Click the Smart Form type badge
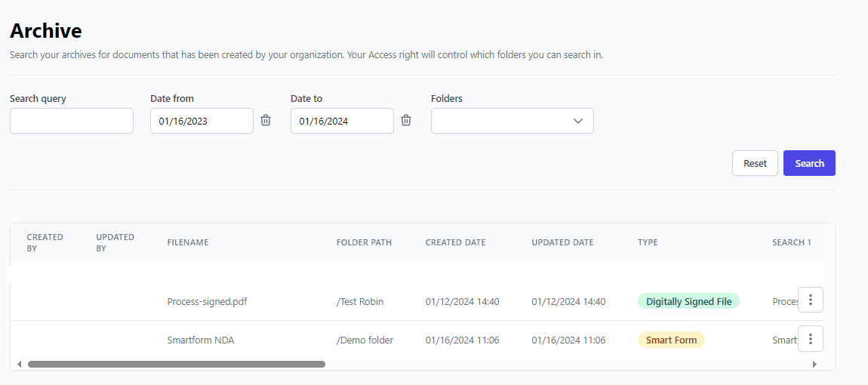The image size is (868, 385). coord(671,340)
